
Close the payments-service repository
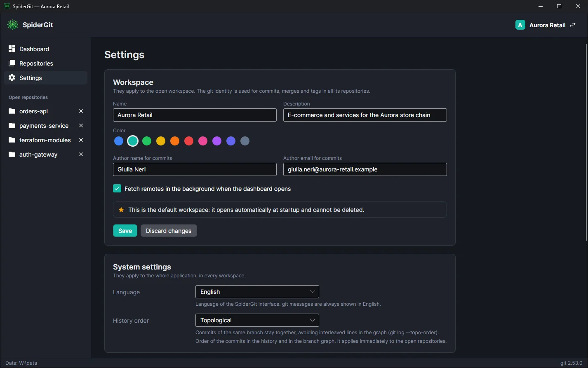click(81, 126)
